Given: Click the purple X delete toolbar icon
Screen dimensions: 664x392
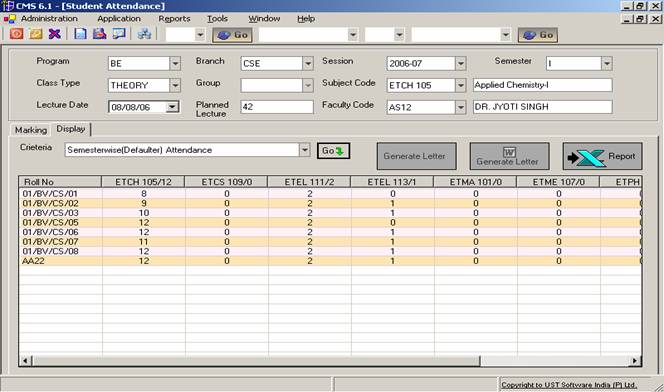Looking at the screenshot, I should (55, 34).
